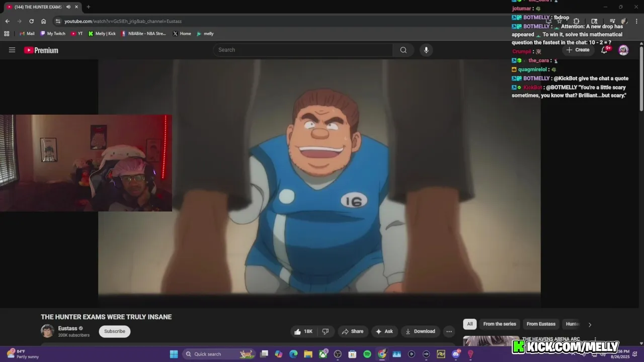This screenshot has height=362, width=644.
Task: Like the video with 18K likes
Action: point(303,331)
